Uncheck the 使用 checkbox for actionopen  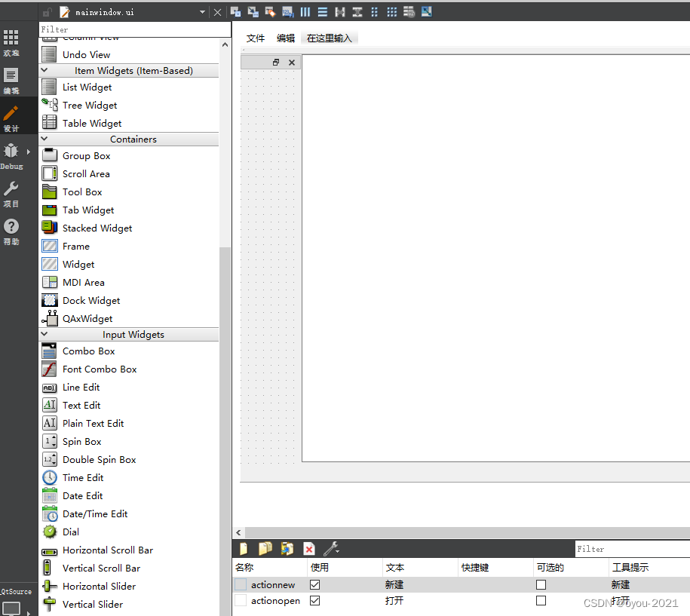[x=314, y=600]
